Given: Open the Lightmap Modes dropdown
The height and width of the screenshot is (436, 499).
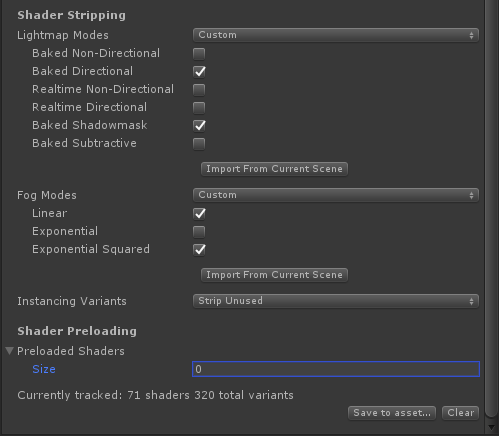Looking at the screenshot, I should (x=336, y=35).
